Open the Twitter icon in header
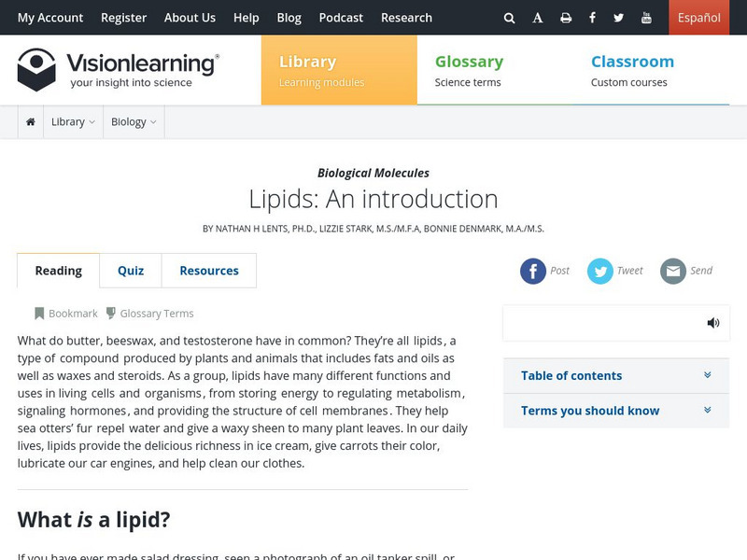Screen dimensions: 747x560 [619, 18]
